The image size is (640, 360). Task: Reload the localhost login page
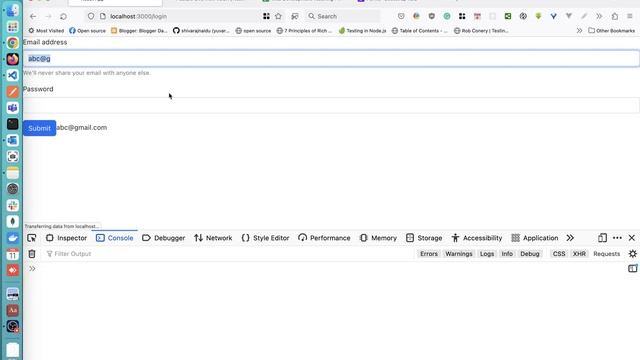click(x=63, y=16)
